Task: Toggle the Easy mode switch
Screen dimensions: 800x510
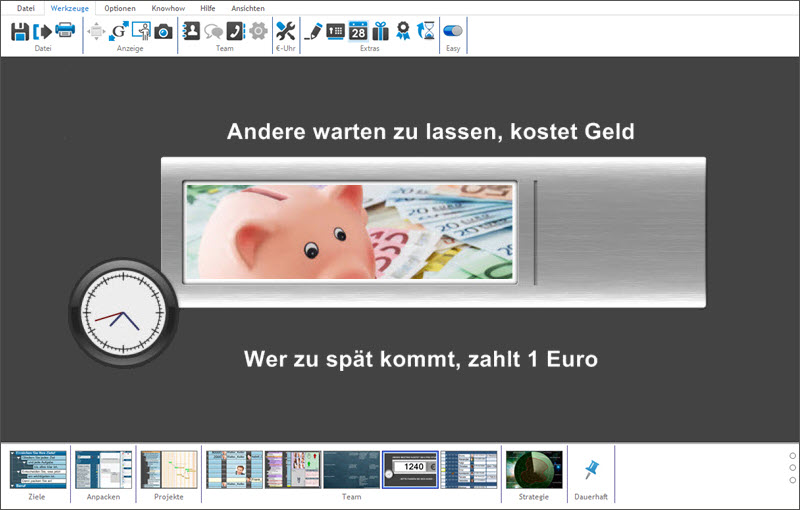Action: tap(453, 31)
